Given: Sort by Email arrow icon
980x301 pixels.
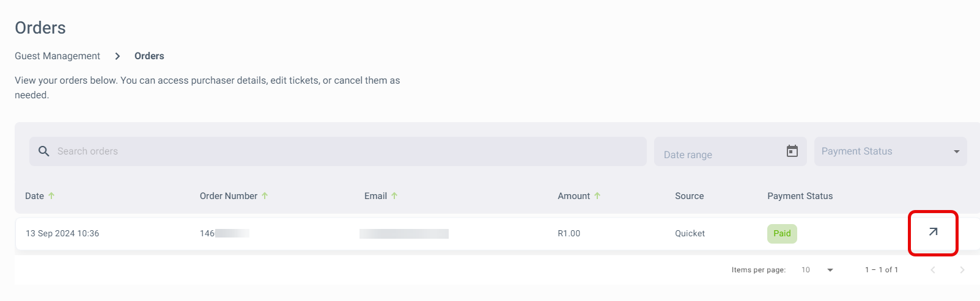Looking at the screenshot, I should (x=394, y=196).
